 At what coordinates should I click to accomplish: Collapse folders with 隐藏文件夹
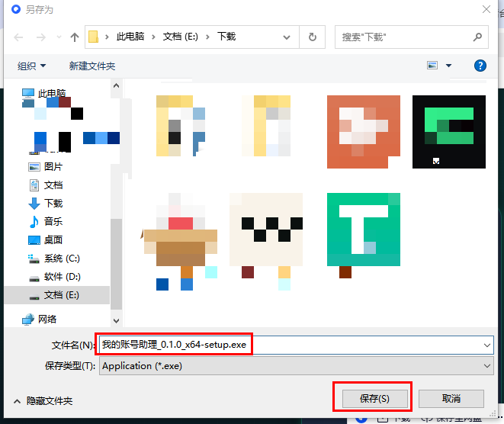pos(43,401)
